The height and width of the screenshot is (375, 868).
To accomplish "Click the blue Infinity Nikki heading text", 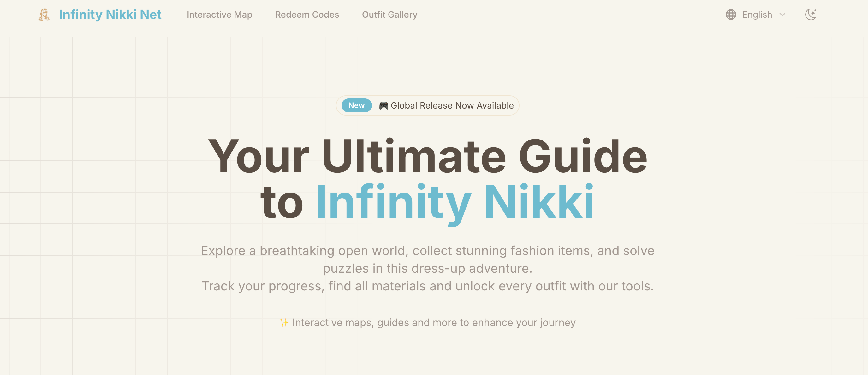I will coord(455,202).
